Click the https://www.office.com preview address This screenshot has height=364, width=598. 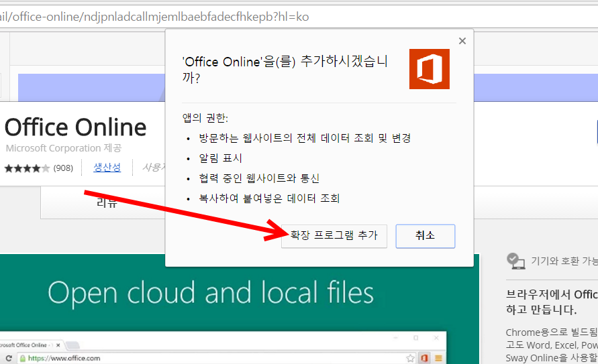click(x=64, y=358)
